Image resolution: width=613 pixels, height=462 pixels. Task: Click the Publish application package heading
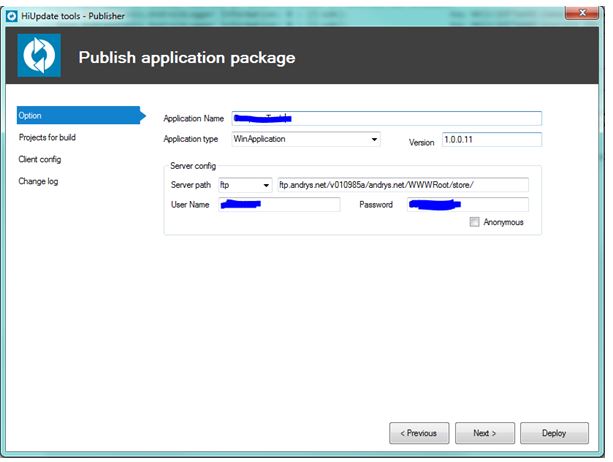(187, 58)
